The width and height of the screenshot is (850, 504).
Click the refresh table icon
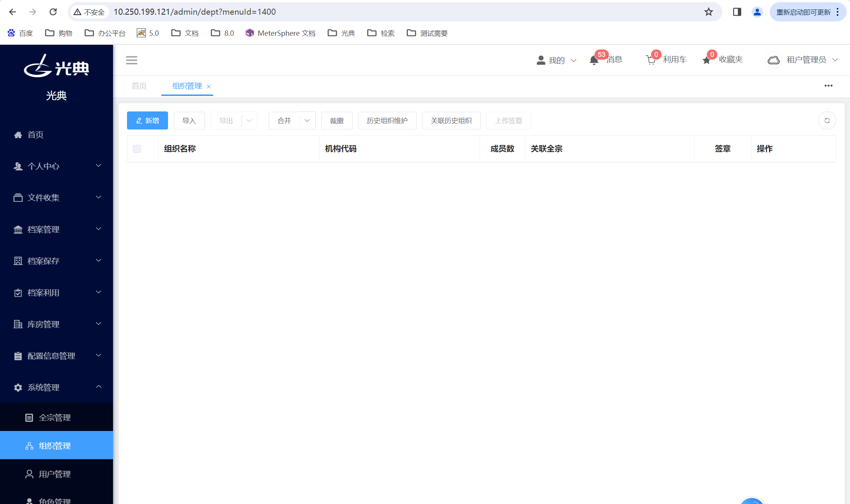click(827, 120)
